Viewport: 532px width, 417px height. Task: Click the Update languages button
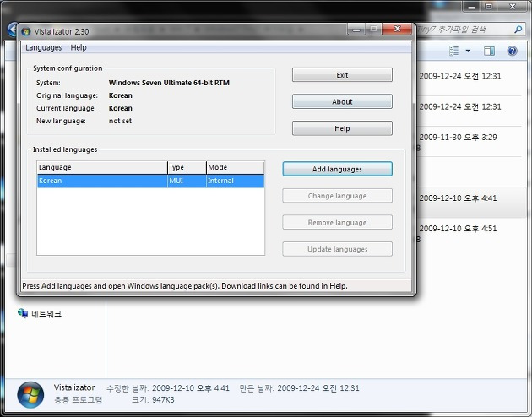[337, 249]
